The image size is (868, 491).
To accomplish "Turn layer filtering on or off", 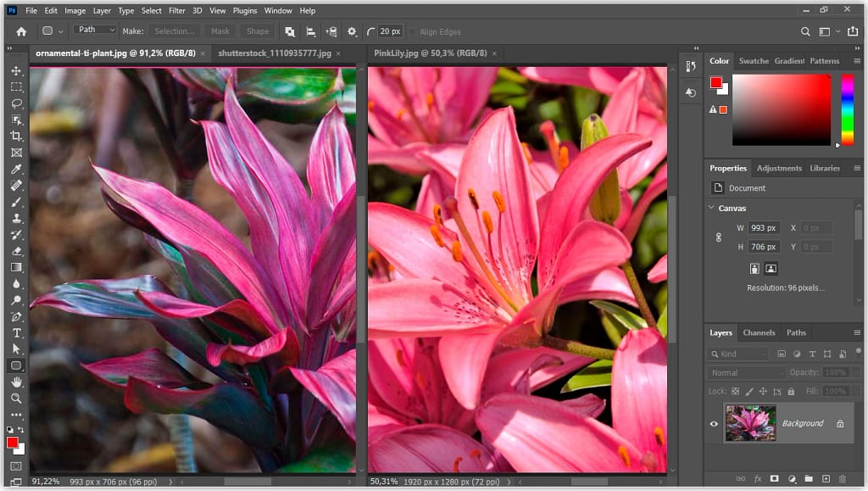I will pyautogui.click(x=859, y=350).
